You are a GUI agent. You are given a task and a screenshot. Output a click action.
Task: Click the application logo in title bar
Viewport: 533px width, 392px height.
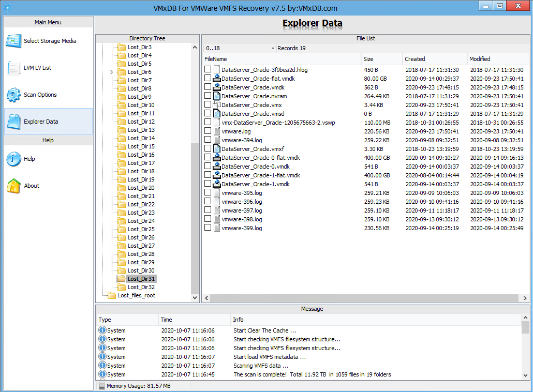click(x=8, y=7)
